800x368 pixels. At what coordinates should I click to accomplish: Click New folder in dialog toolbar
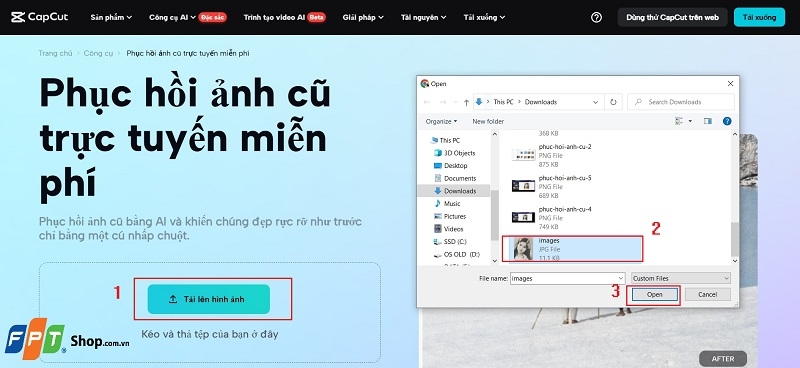(488, 121)
